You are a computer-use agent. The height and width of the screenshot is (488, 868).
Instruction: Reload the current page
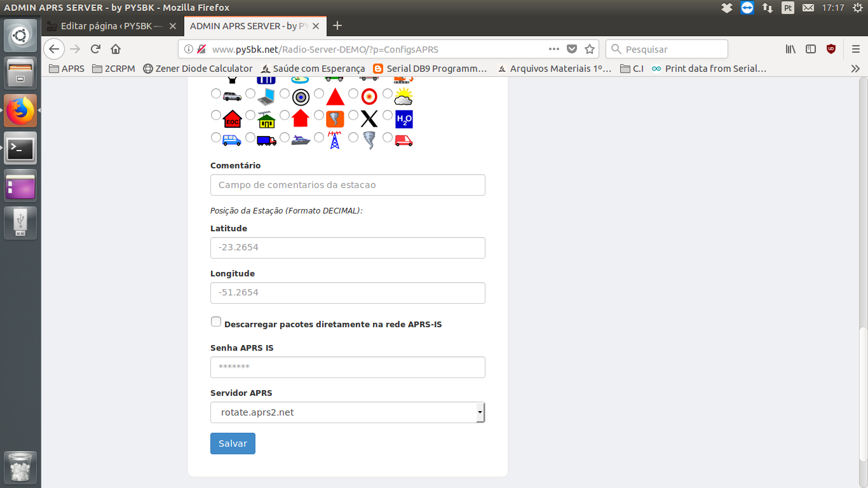(x=95, y=49)
